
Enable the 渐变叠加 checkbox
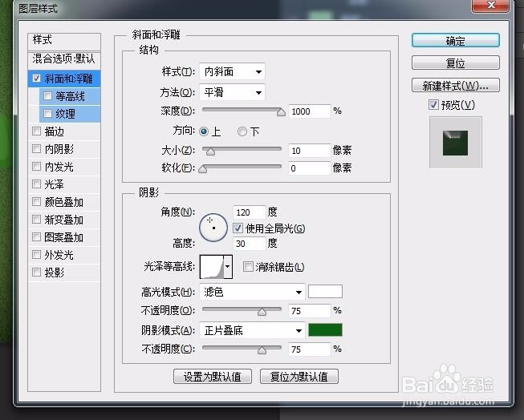tap(36, 220)
